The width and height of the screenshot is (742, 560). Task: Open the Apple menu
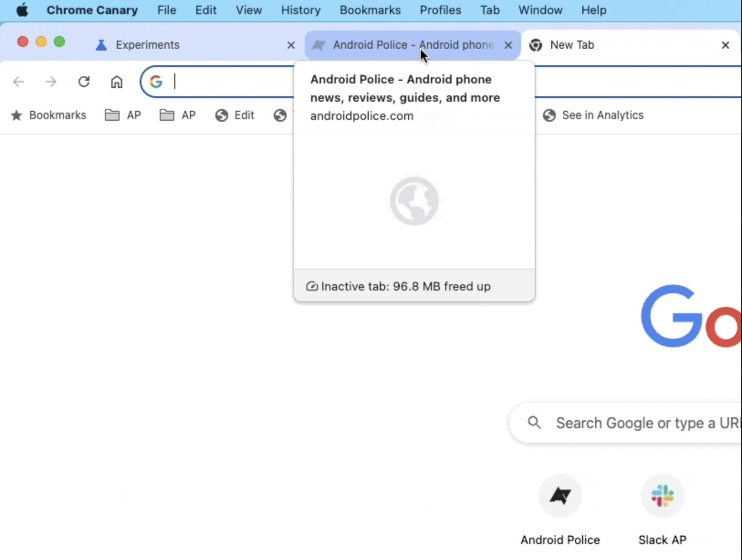(22, 10)
